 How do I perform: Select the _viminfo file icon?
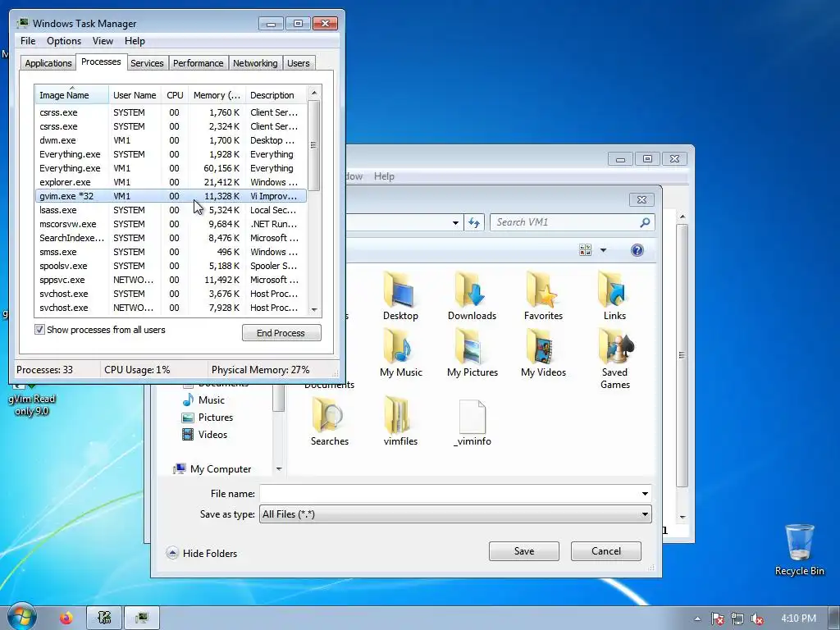472,423
